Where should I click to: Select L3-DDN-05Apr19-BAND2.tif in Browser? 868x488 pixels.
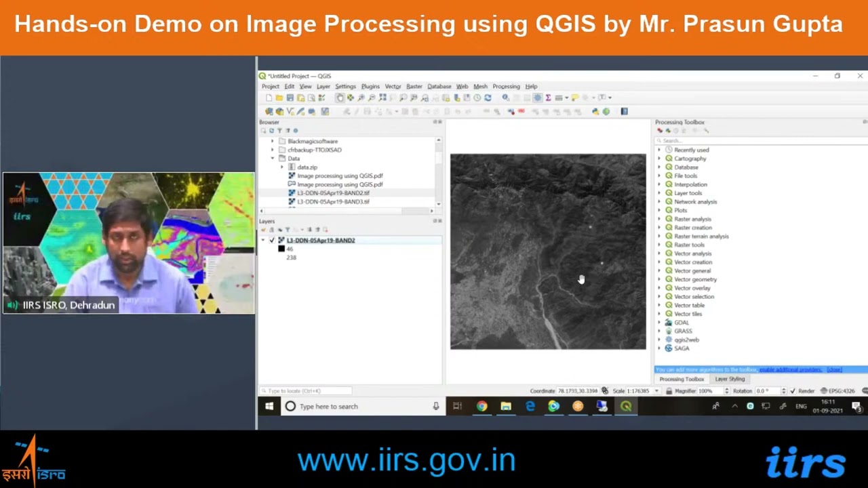[333, 193]
